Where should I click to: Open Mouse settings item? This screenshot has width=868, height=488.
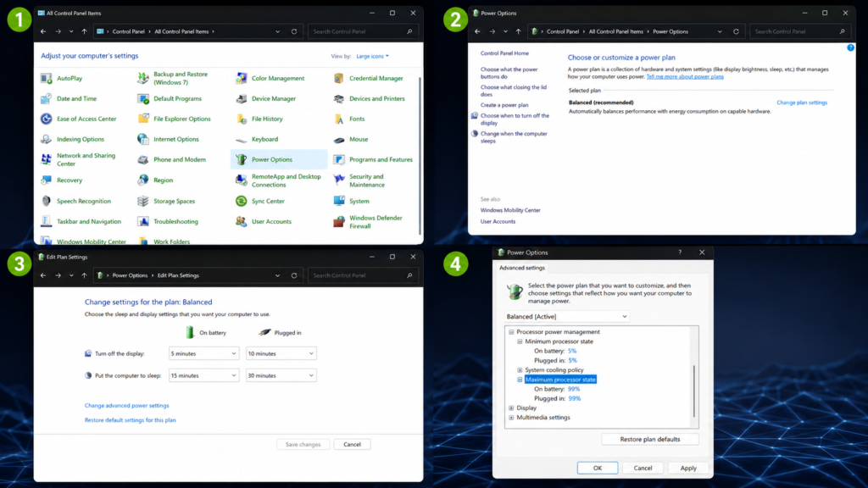(351, 140)
